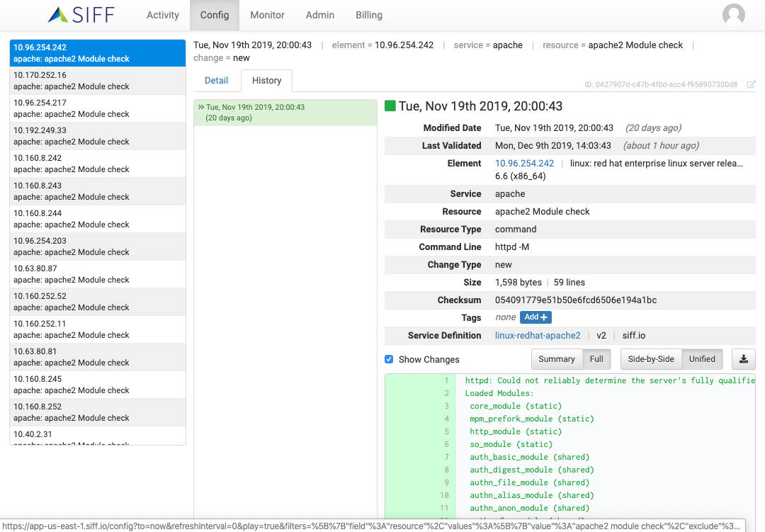
Task: Select list item 10.160.8.245
Action: click(98, 385)
